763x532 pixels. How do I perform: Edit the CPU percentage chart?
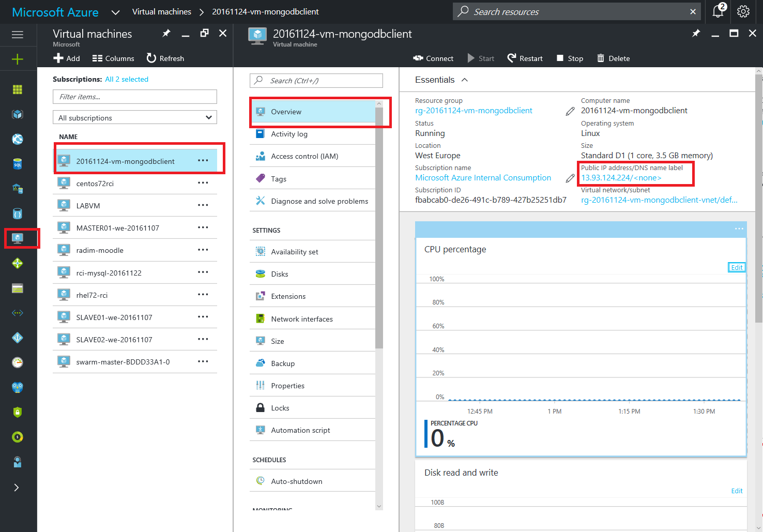(x=737, y=267)
